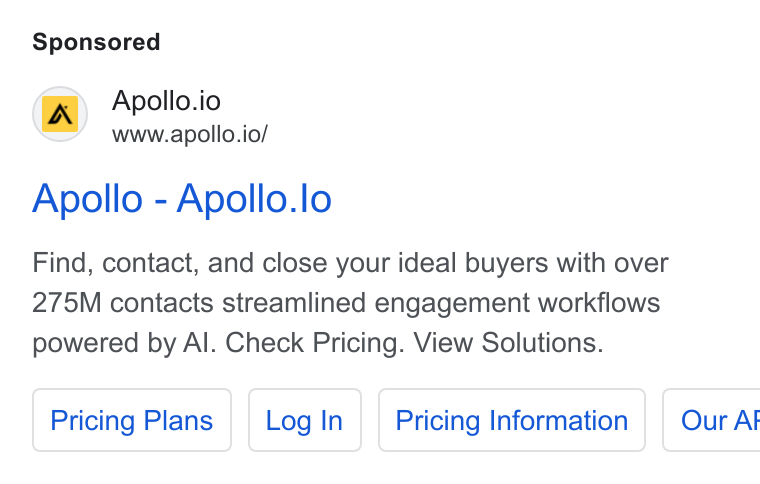Click the www.apollo.io/ URL text
Image resolution: width=760 pixels, height=484 pixels.
(190, 134)
